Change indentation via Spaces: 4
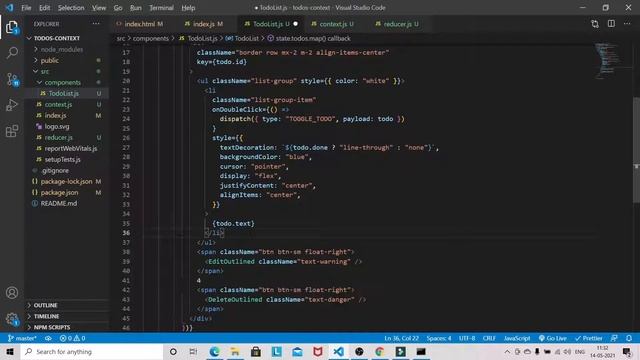 439,338
